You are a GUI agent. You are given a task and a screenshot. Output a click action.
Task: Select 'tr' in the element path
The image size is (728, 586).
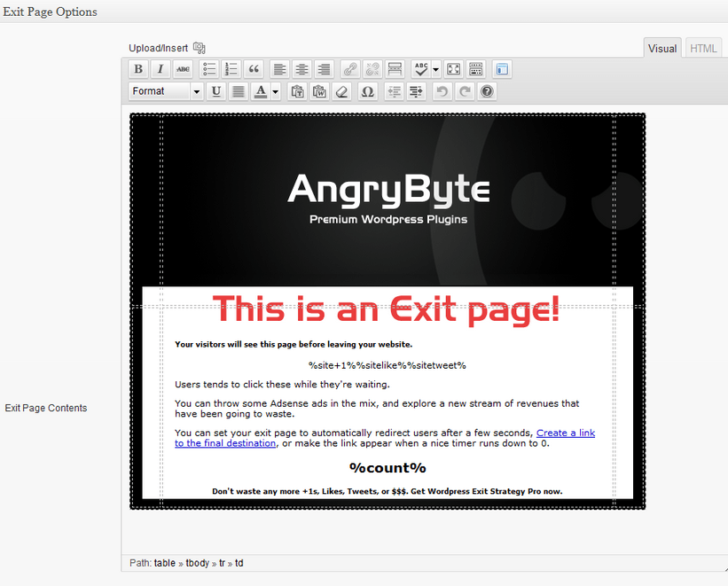pyautogui.click(x=222, y=563)
